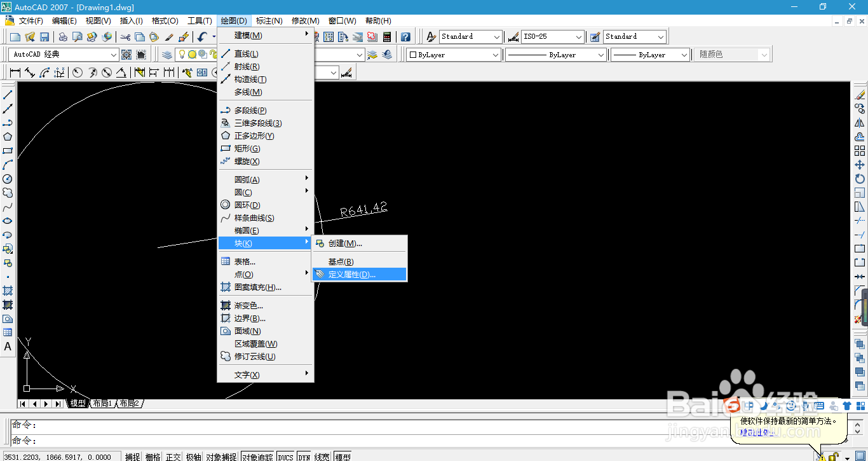Select the Multiline Text A tool
Image resolution: width=868 pixels, height=461 pixels.
coord(8,347)
